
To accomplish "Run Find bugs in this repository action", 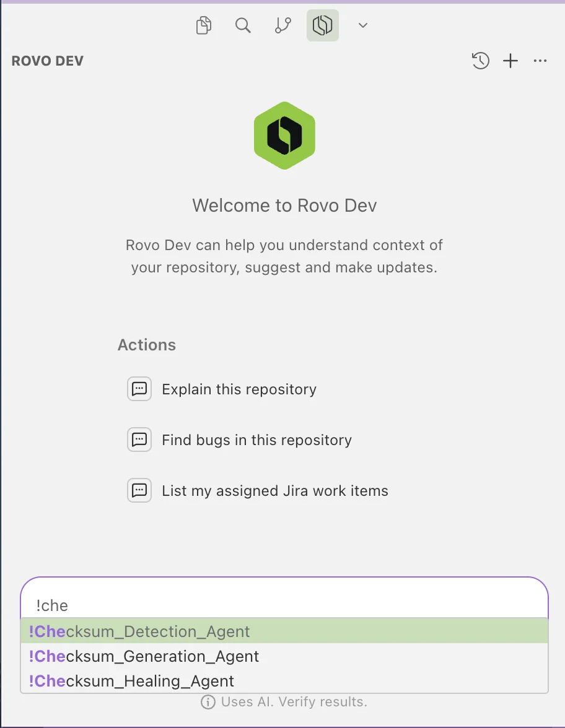I will pyautogui.click(x=256, y=440).
